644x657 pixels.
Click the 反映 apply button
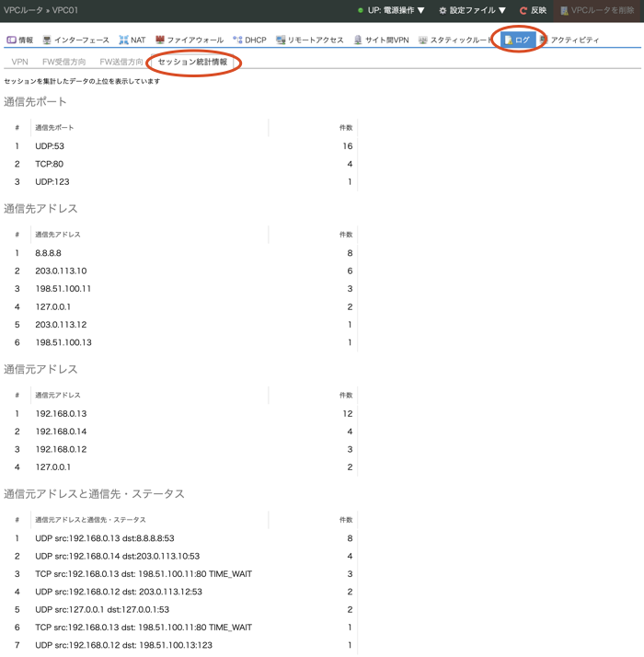click(x=533, y=10)
